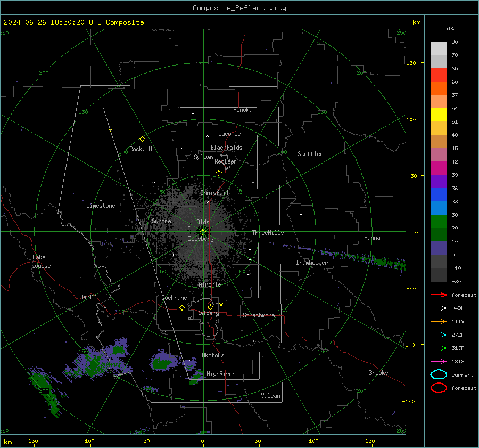Click the yellow V marker right of Calgary diamond
Viewport: 479px width, 448px height.
221,305
